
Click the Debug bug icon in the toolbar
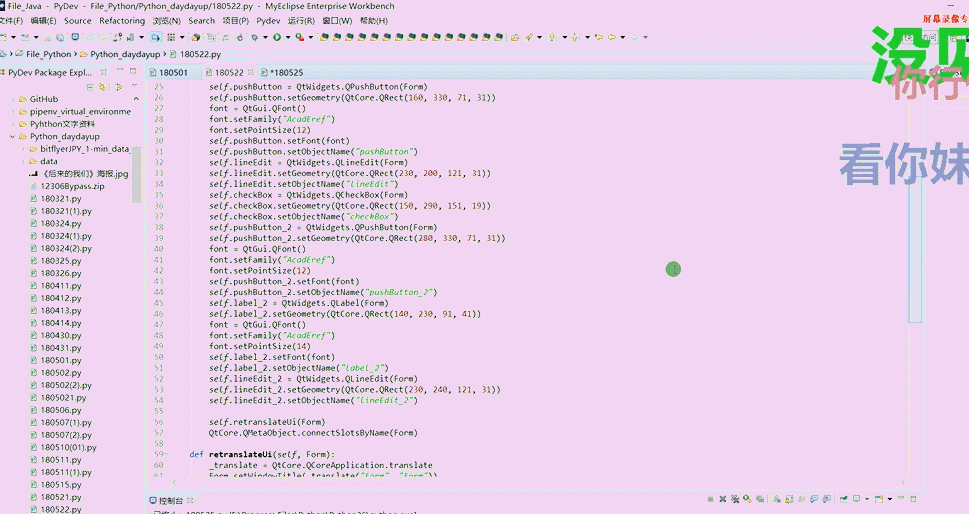pos(255,37)
